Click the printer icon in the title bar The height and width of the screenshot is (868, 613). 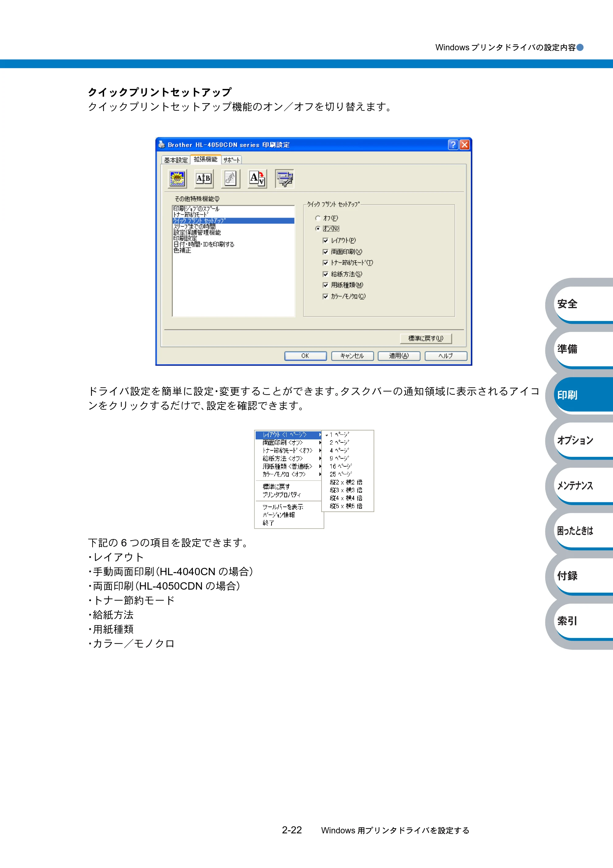point(162,144)
